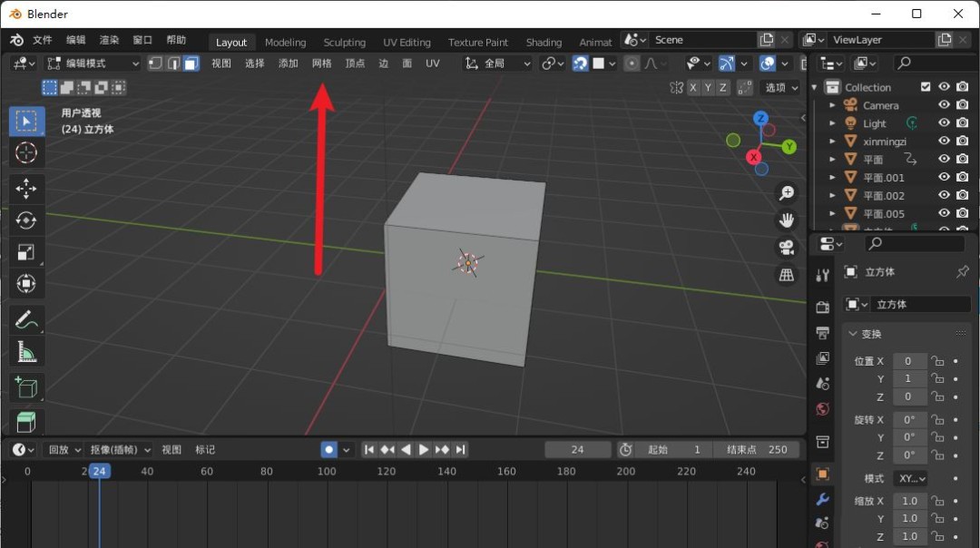This screenshot has height=548, width=980.
Task: Select the Add Cube tool in the toolbar
Action: click(26, 387)
